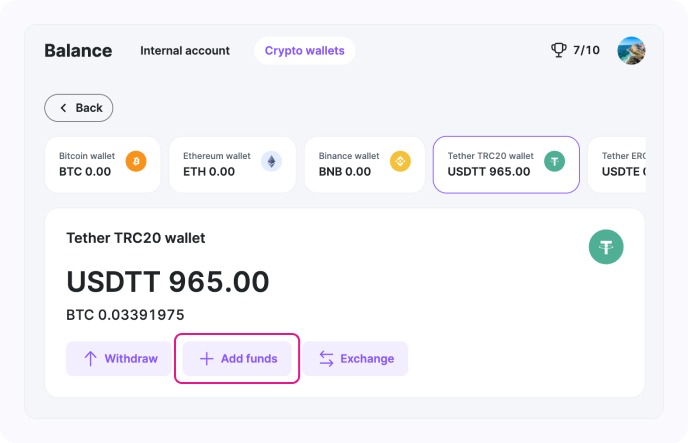
Task: Select the Tether TRC20 wallet card
Action: pos(505,164)
